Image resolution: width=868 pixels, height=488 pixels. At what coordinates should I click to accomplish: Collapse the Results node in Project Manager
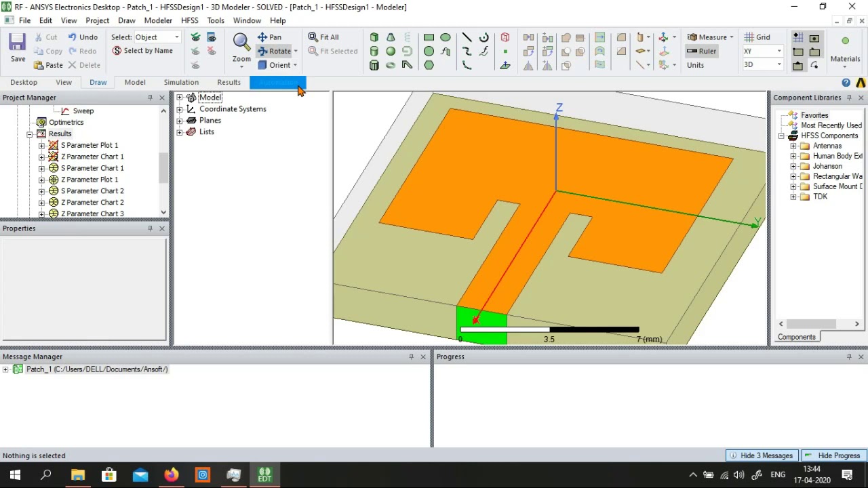tap(30, 134)
